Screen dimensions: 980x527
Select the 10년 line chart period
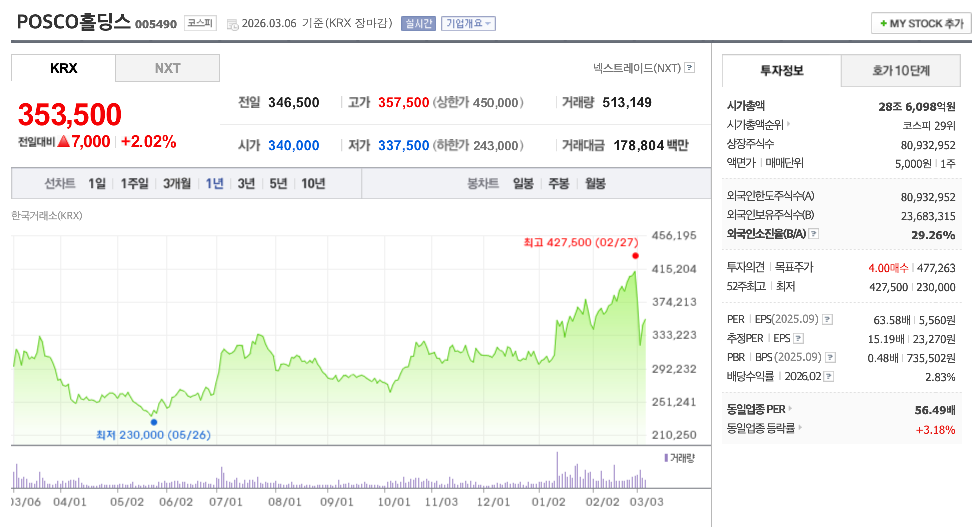[313, 184]
